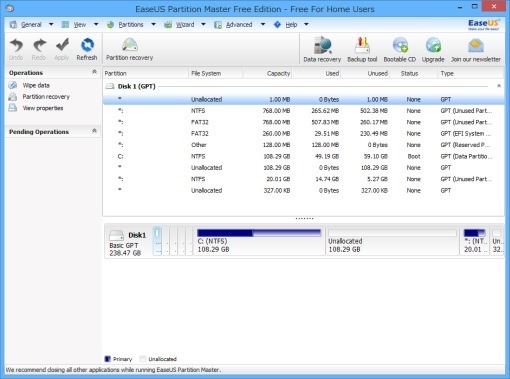Click the Disk1 icon in the disk map
This screenshot has height=379, width=510.
(116, 235)
